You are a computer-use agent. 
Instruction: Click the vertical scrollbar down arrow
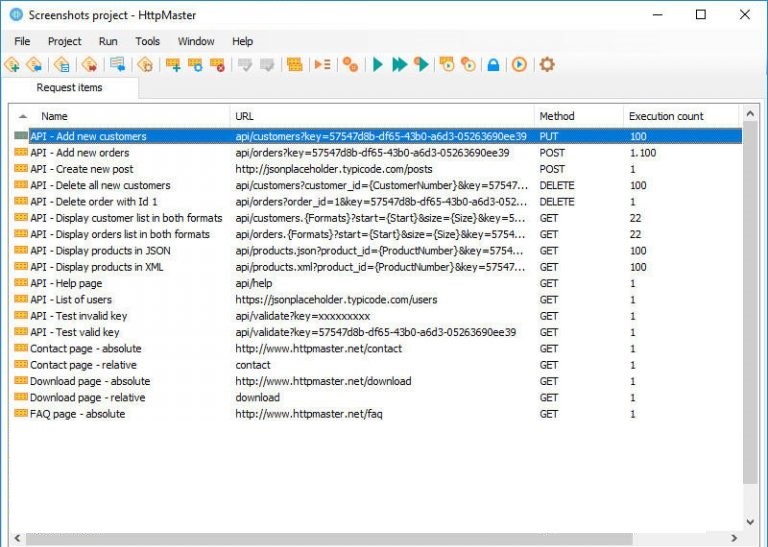coord(750,522)
